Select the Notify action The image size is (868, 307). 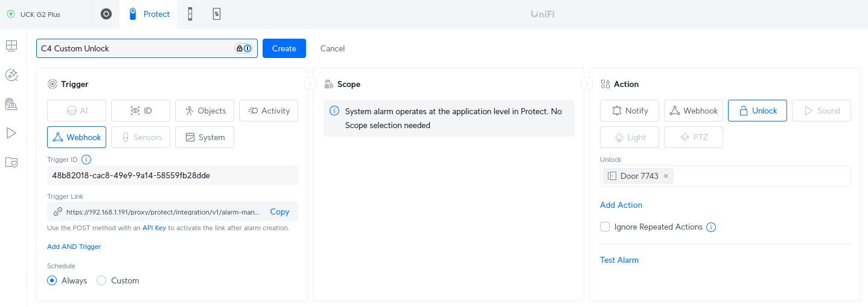point(630,111)
